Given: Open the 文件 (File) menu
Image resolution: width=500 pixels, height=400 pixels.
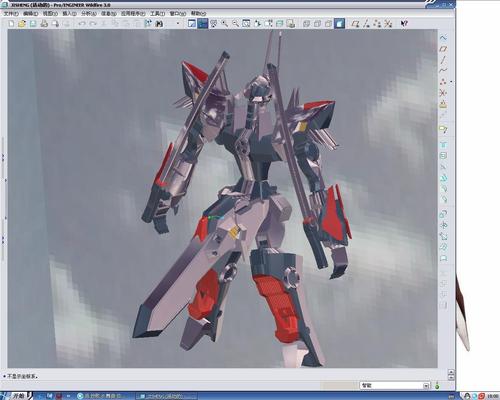Looking at the screenshot, I should pos(11,14).
